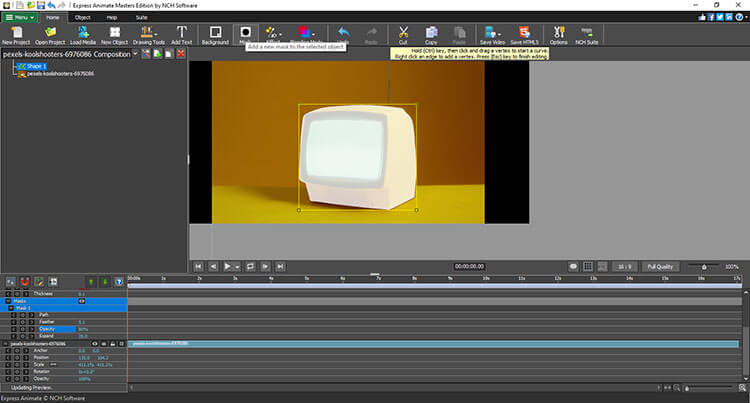Click the Background toolbar icon
This screenshot has width=750, height=403.
[215, 35]
